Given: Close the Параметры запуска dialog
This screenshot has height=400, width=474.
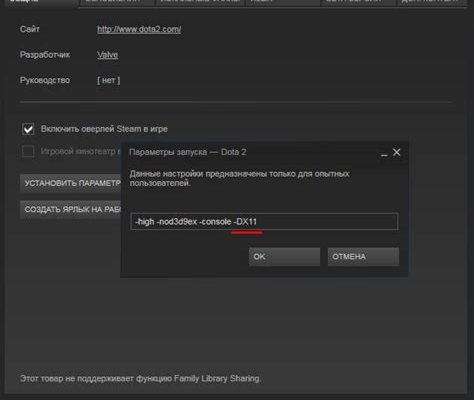Looking at the screenshot, I should 397,152.
